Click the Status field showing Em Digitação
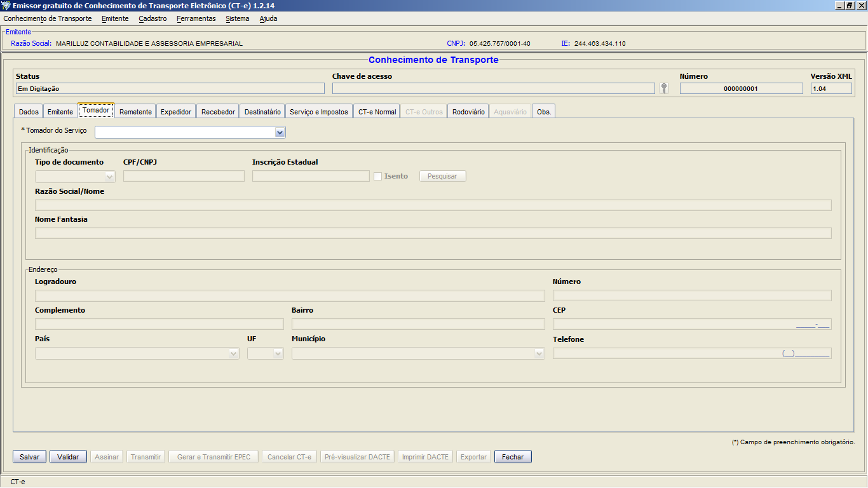This screenshot has height=488, width=868. click(170, 88)
